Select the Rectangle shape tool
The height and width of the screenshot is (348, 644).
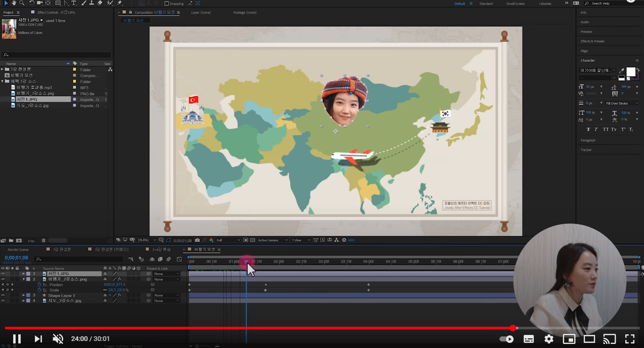pyautogui.click(x=58, y=3)
